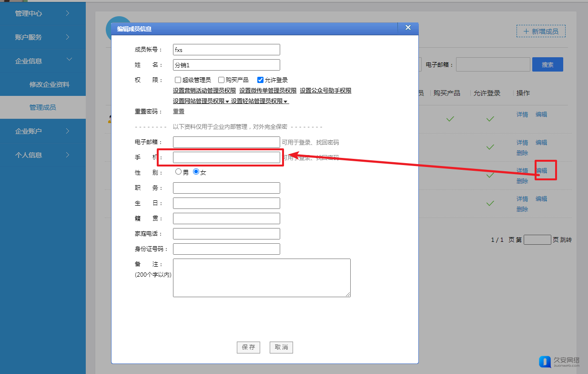Select the 男 gender radio button
The width and height of the screenshot is (588, 374).
pos(178,172)
